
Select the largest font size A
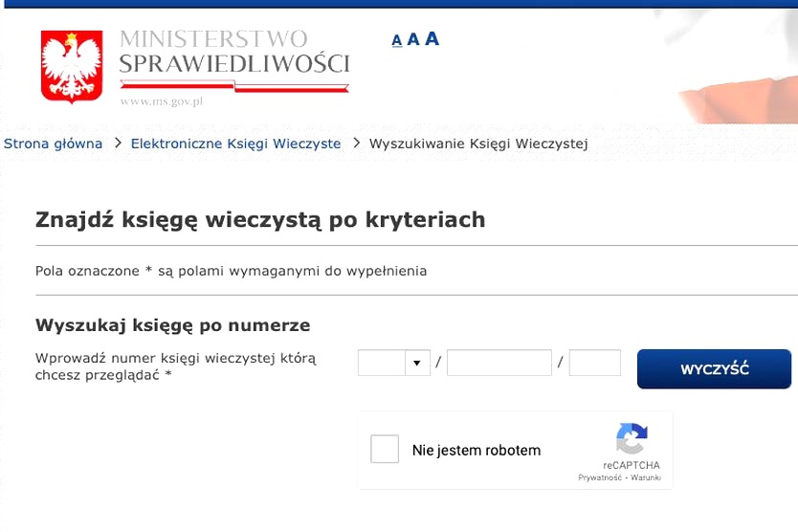pyautogui.click(x=432, y=38)
